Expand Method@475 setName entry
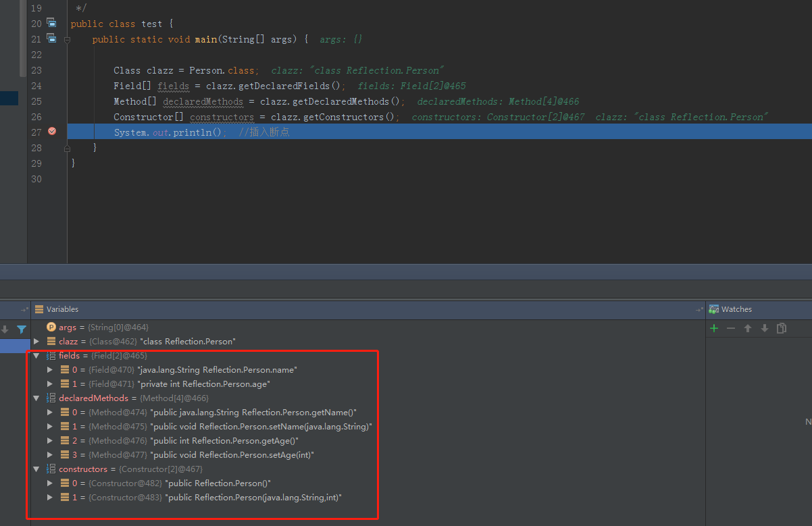Screen dimensions: 812x526 click(50, 427)
